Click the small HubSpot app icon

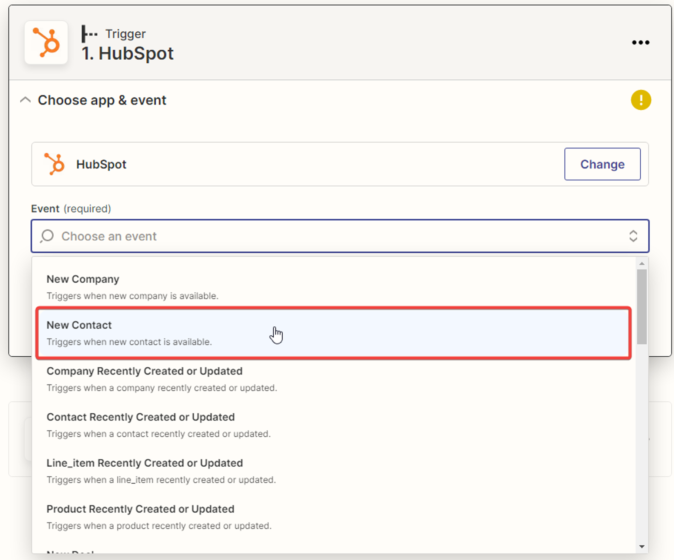pyautogui.click(x=54, y=164)
